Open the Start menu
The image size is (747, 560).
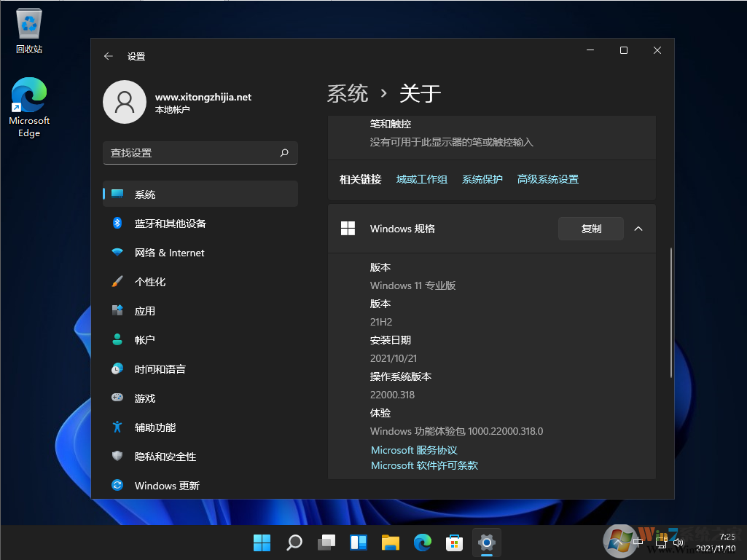pyautogui.click(x=262, y=543)
